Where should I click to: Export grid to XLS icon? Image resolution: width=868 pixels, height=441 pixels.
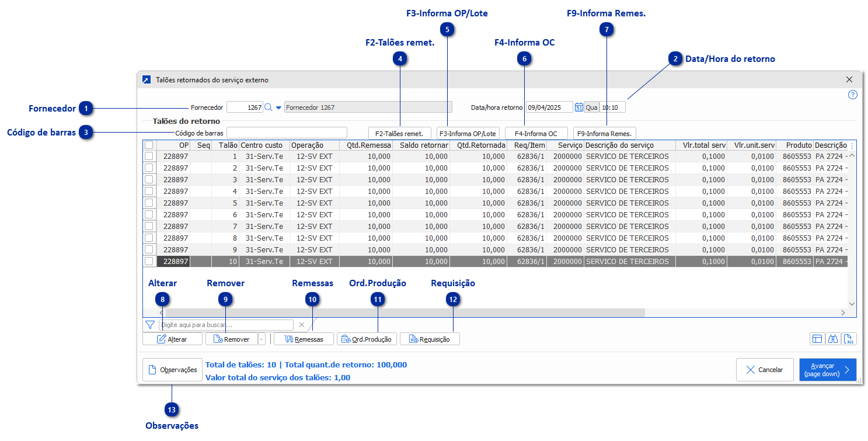849,339
